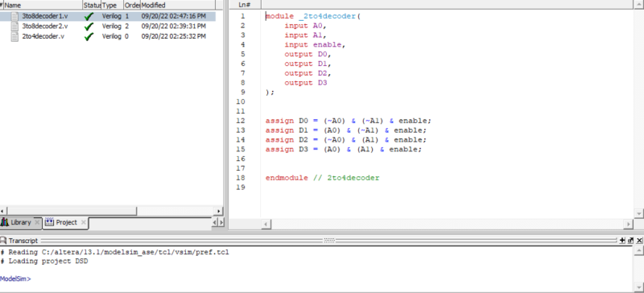The height and width of the screenshot is (293, 644).
Task: Click Verilog type cell of 2to4decoder.v
Action: 112,36
